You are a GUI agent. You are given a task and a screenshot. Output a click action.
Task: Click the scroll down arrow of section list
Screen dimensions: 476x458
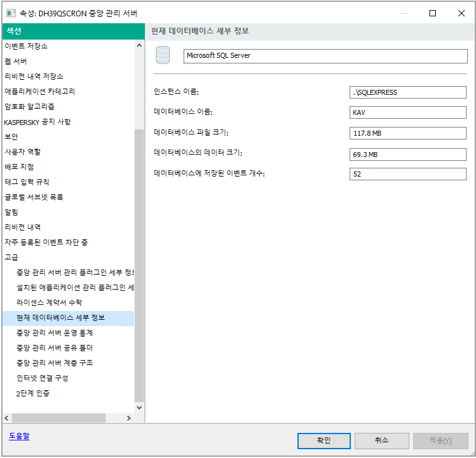click(x=139, y=407)
